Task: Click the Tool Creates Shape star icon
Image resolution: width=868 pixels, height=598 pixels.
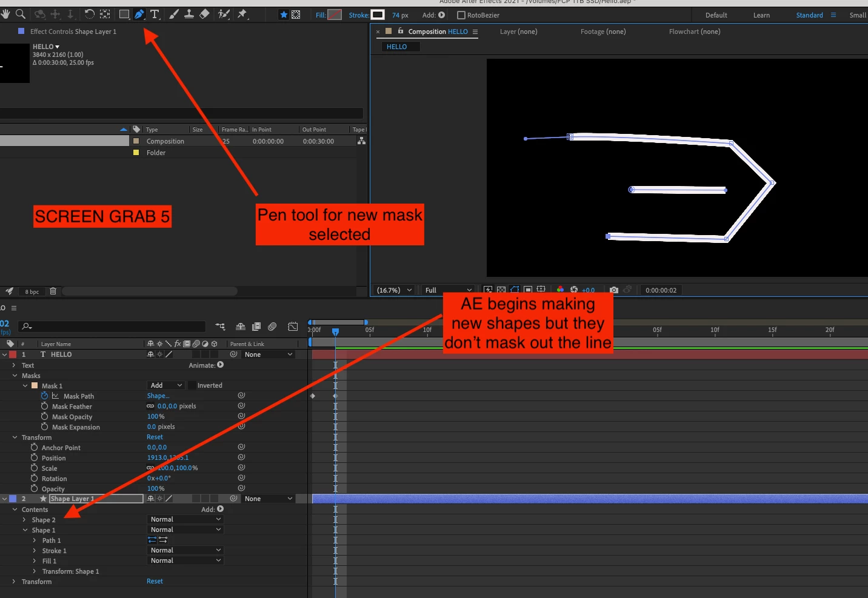Action: 284,15
